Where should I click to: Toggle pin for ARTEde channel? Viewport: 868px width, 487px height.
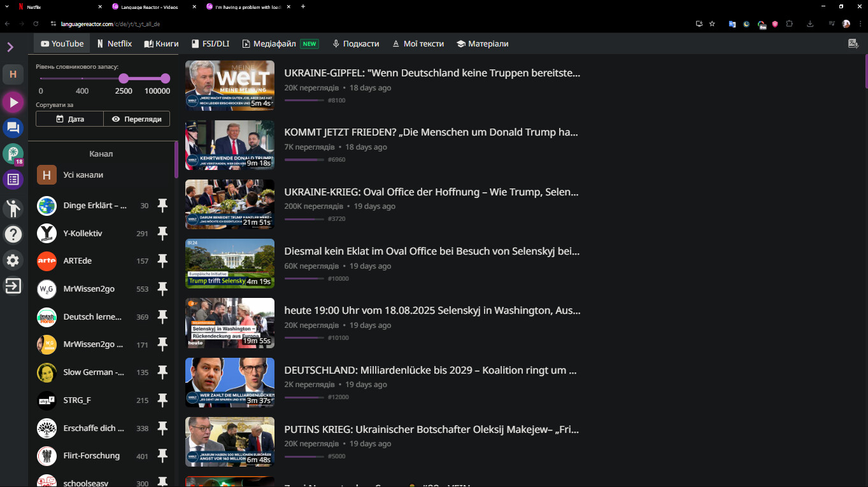click(x=162, y=261)
